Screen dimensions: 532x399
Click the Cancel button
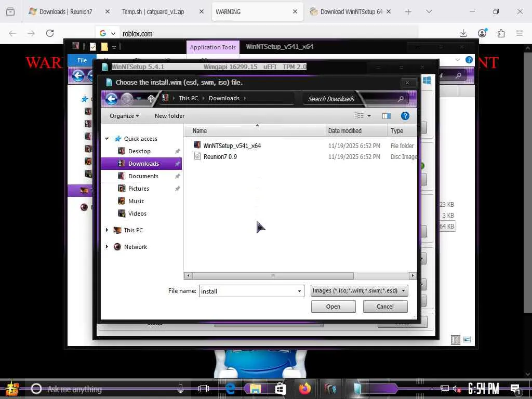385,307
